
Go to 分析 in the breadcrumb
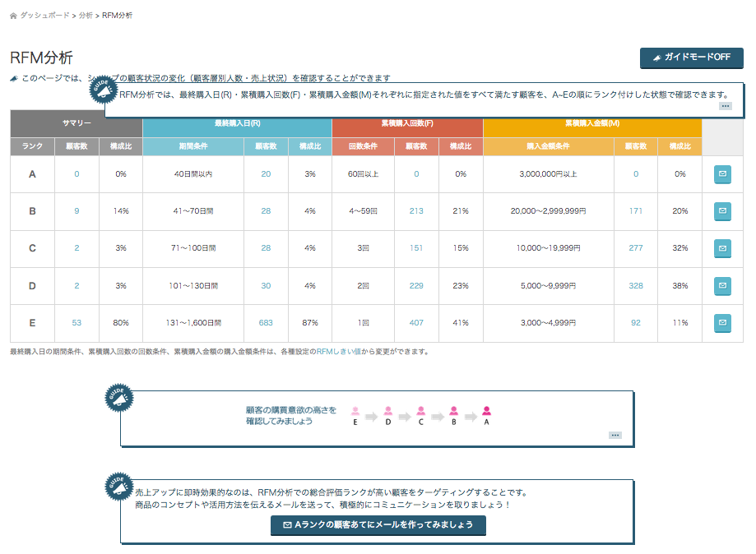click(86, 16)
